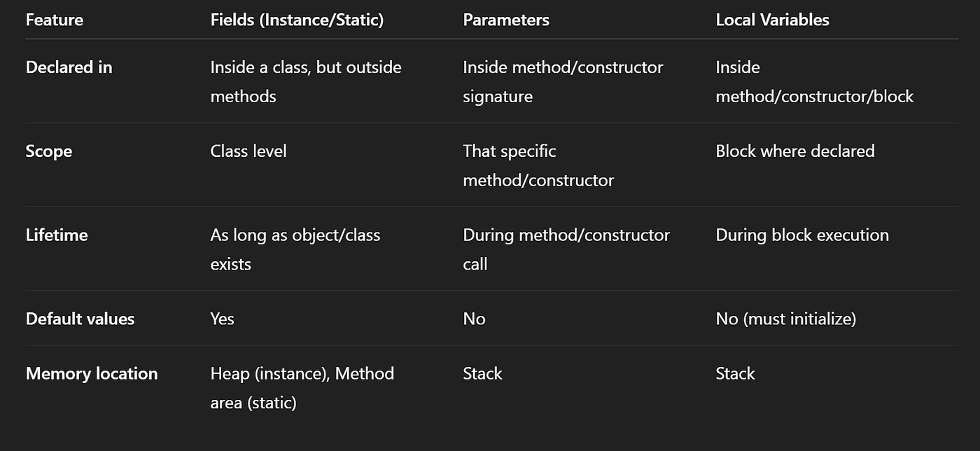Select the "Default values" row label
The width and height of the screenshot is (980, 451).
point(80,319)
